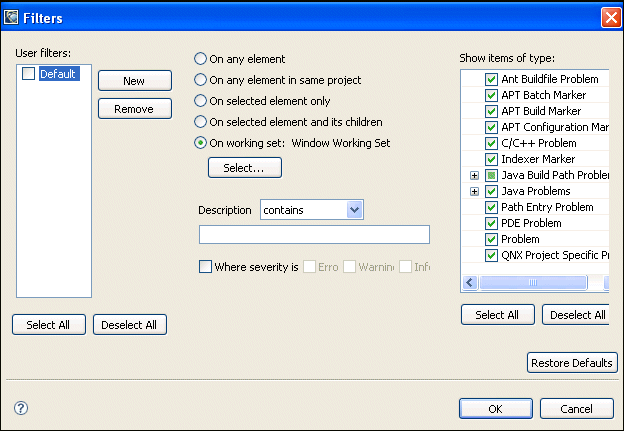Close the Filters dialog window

pyautogui.click(x=610, y=17)
